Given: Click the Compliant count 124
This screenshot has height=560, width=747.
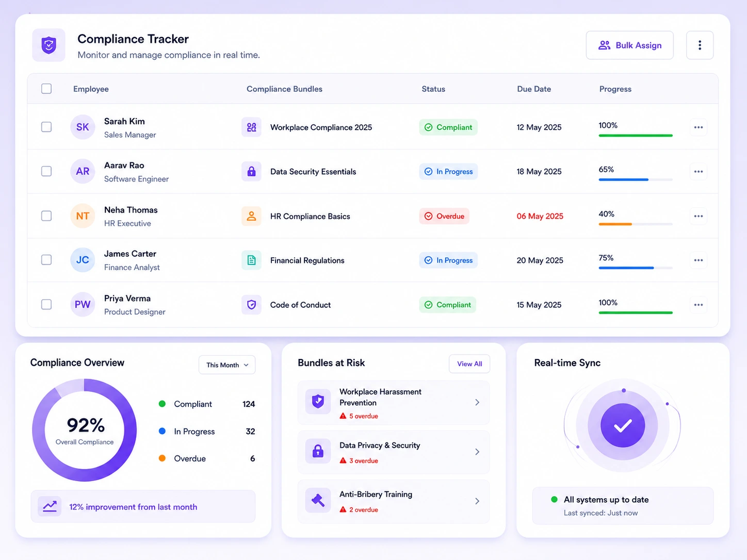Looking at the screenshot, I should click(x=249, y=404).
